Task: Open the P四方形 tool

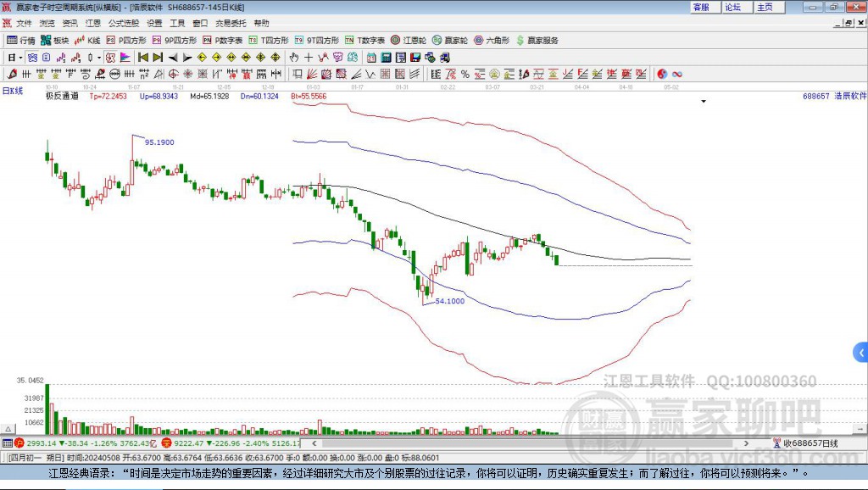Action: (x=126, y=41)
